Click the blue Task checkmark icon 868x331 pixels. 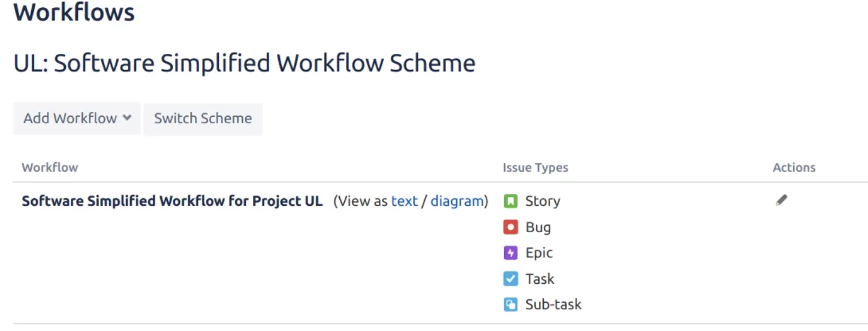point(510,279)
